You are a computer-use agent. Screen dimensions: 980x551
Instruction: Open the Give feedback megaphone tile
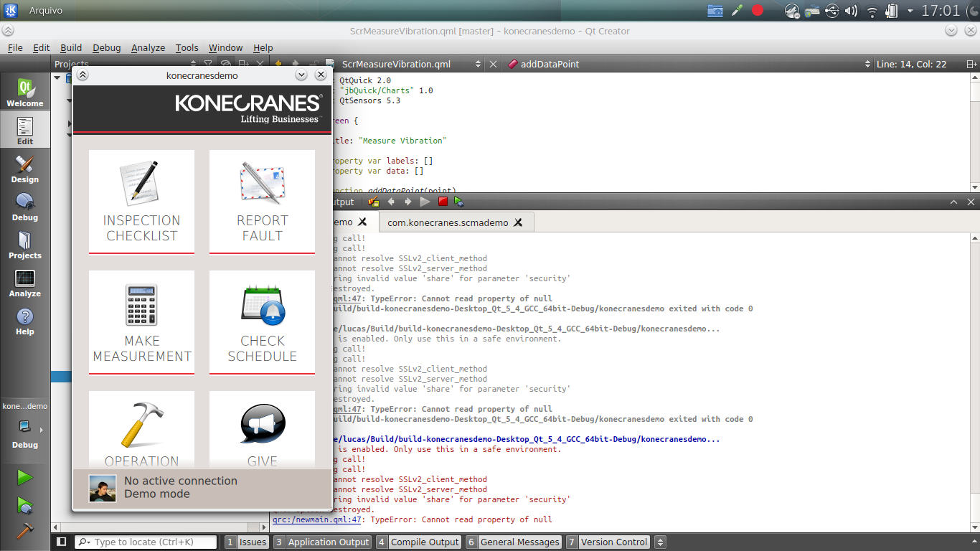point(262,430)
